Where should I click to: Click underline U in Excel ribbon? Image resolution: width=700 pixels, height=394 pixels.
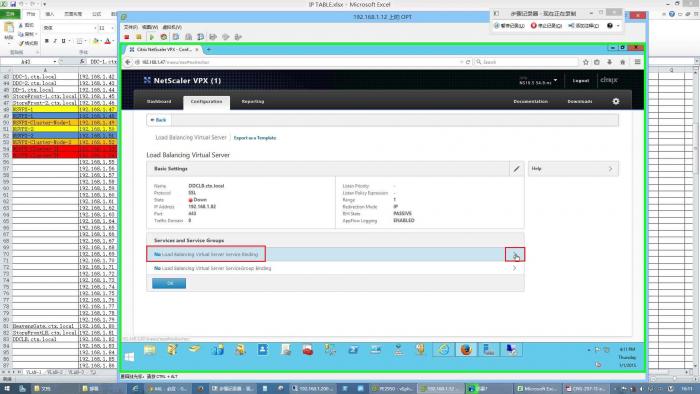(63, 41)
